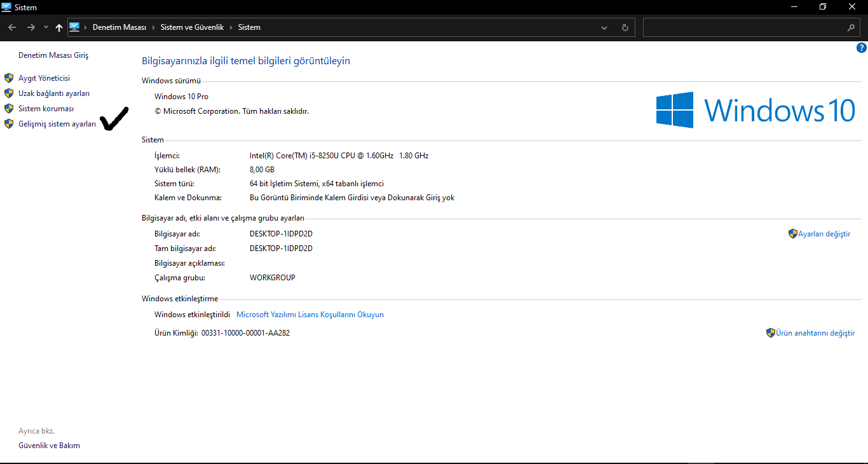Click shield icon beside Gelişmiş sistem ayarları
The image size is (868, 464).
coord(9,124)
